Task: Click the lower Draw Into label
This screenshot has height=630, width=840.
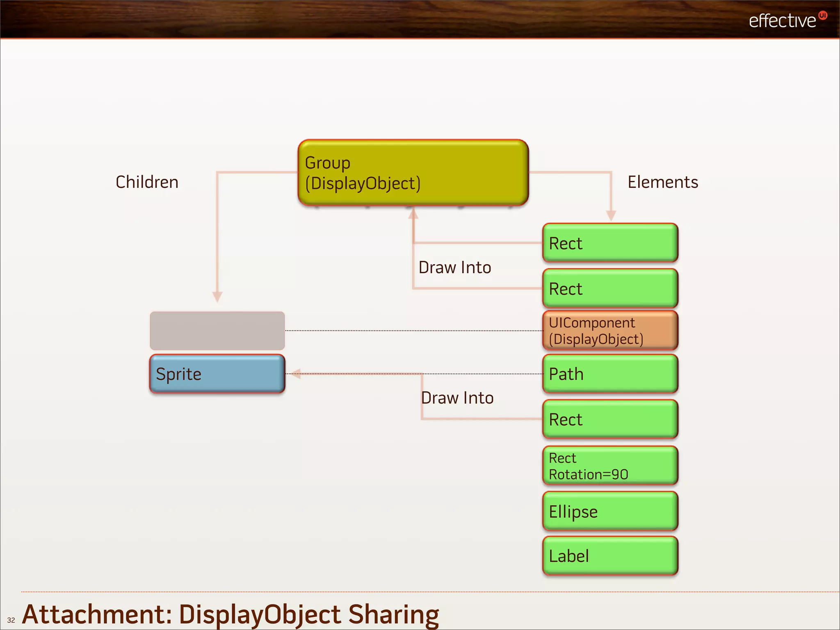Action: (x=457, y=398)
